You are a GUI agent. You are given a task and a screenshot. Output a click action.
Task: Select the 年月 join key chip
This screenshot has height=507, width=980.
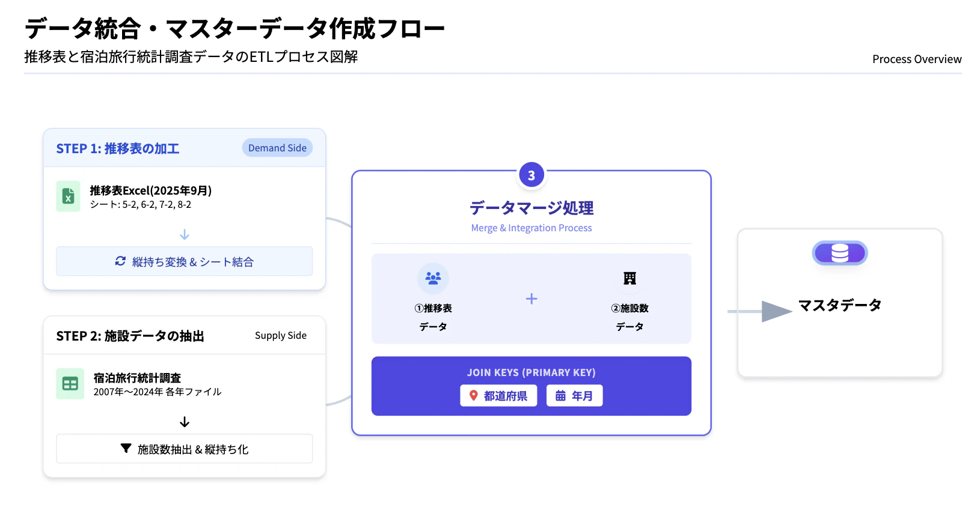coord(574,396)
